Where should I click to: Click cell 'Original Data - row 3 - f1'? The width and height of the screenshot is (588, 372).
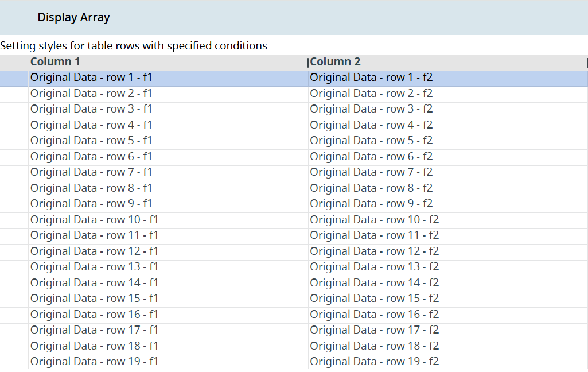pos(91,109)
